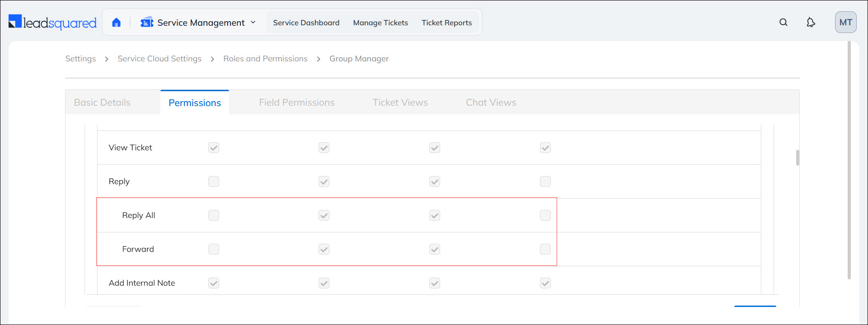This screenshot has height=325, width=868.
Task: Click the Add Internal Note label
Action: coord(142,283)
